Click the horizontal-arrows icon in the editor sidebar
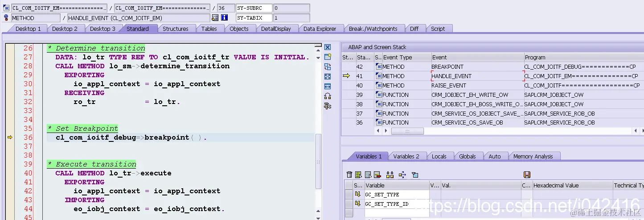 click(x=328, y=86)
